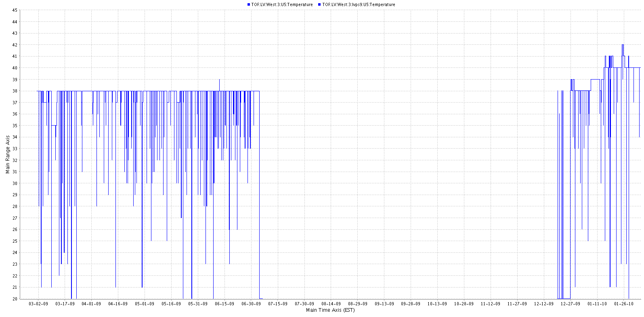Image resolution: width=644 pixels, height=317 pixels.
Task: Click the 09-28-09 date tick label
Action: [x=411, y=304]
